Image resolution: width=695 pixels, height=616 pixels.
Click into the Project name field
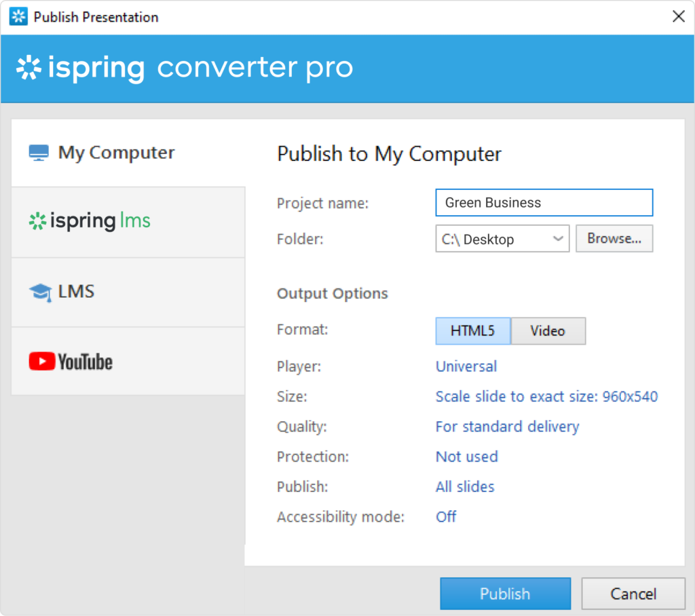(x=544, y=203)
